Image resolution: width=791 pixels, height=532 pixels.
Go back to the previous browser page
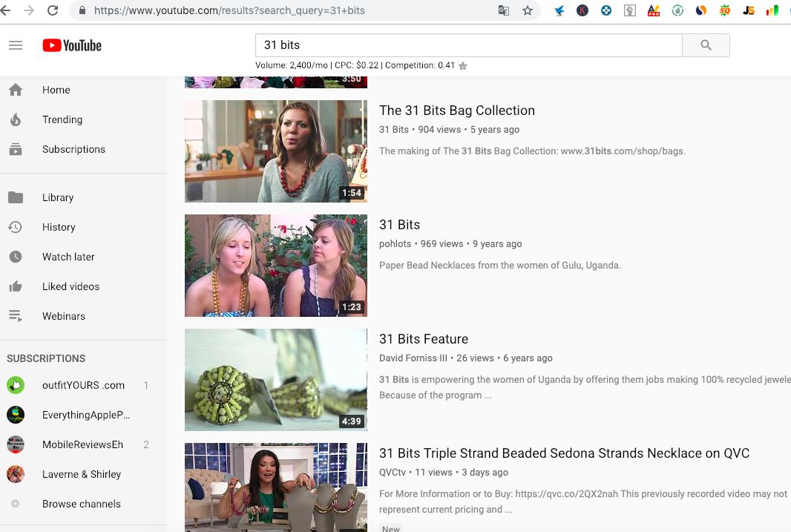point(5,10)
